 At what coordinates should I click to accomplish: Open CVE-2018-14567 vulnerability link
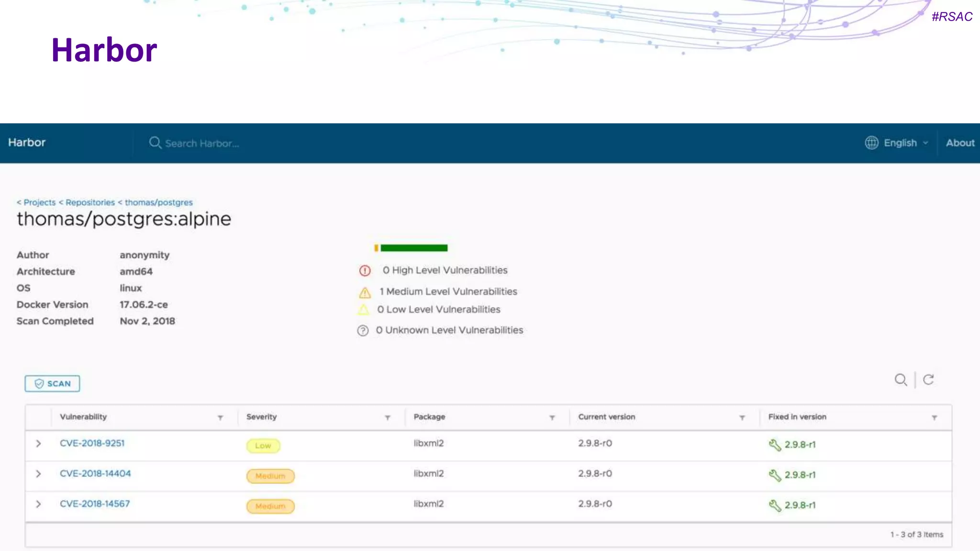coord(95,504)
